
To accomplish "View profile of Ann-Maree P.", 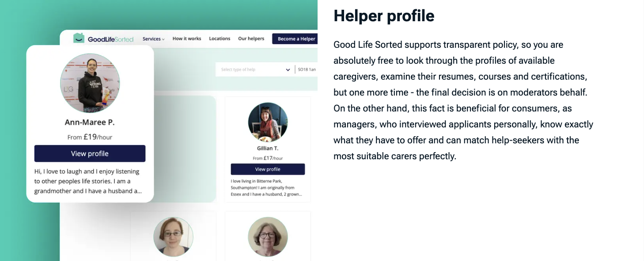I will tap(90, 154).
